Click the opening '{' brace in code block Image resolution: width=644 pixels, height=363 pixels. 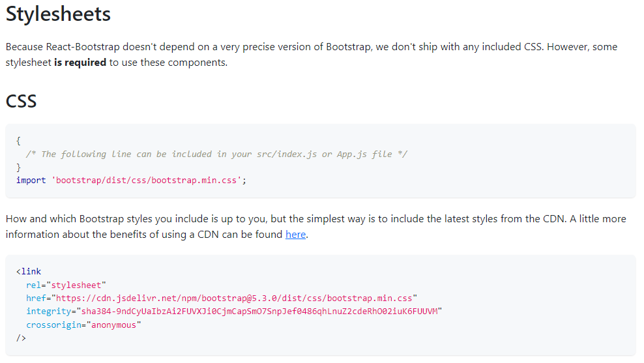click(18, 141)
